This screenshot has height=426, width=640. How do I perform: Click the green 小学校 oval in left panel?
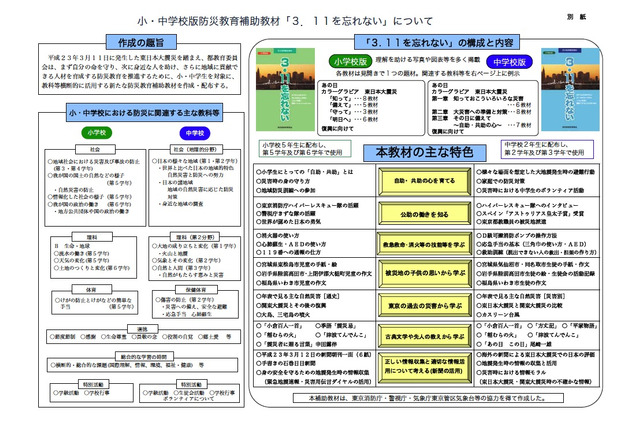[97, 132]
